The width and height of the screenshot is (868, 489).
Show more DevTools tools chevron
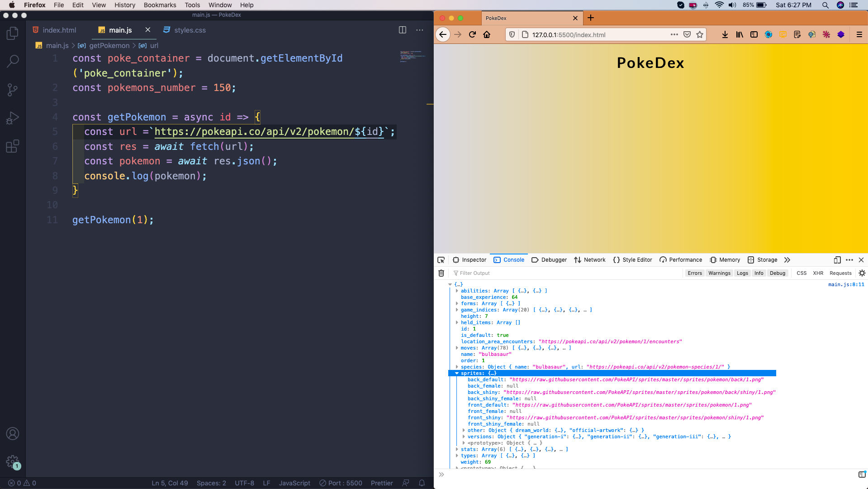pos(787,260)
